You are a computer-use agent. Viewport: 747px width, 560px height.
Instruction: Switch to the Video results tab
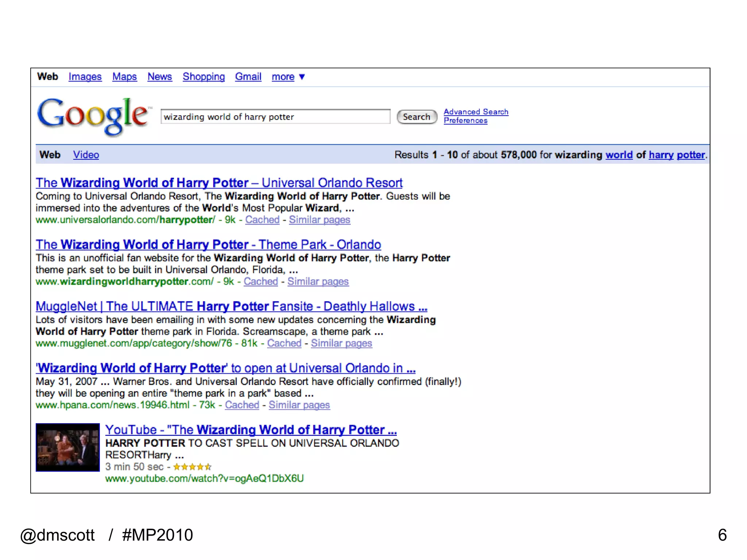[x=86, y=155]
